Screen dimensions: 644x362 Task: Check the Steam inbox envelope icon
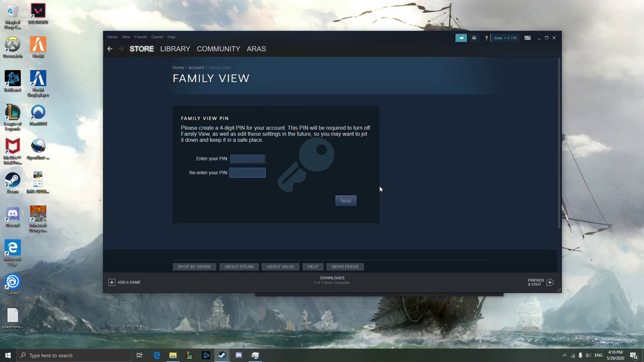tap(473, 38)
